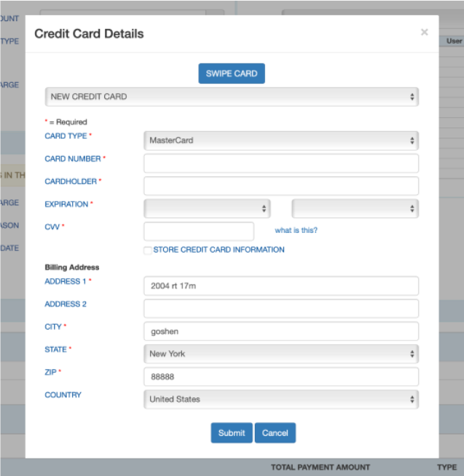This screenshot has height=476, width=464.
Task: Open the expiration year dropdown
Action: pyautogui.click(x=355, y=209)
